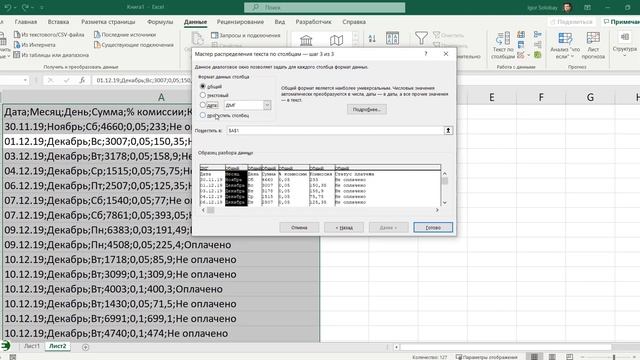Switch to sheet Лист1

31,346
